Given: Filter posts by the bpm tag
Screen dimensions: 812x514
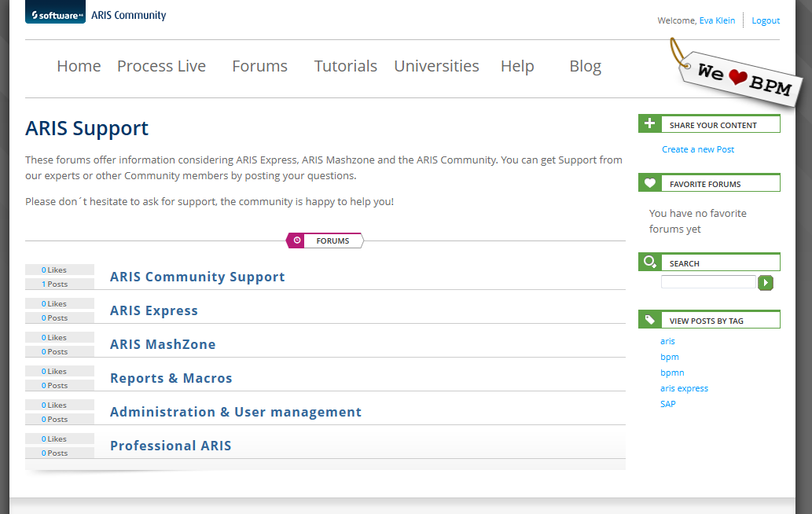Looking at the screenshot, I should 670,357.
